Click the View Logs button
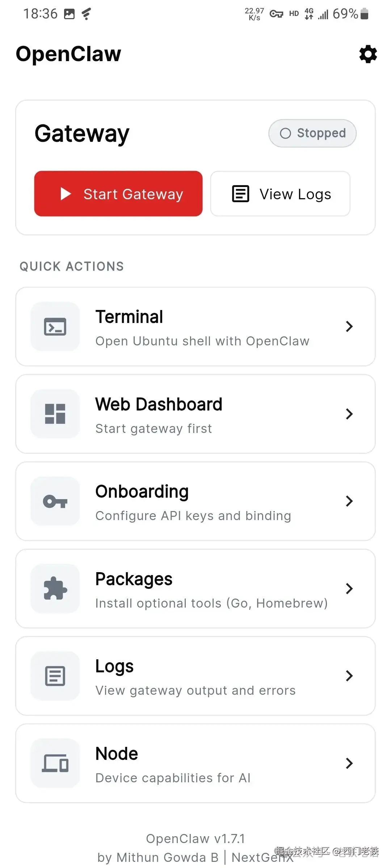 (x=280, y=194)
